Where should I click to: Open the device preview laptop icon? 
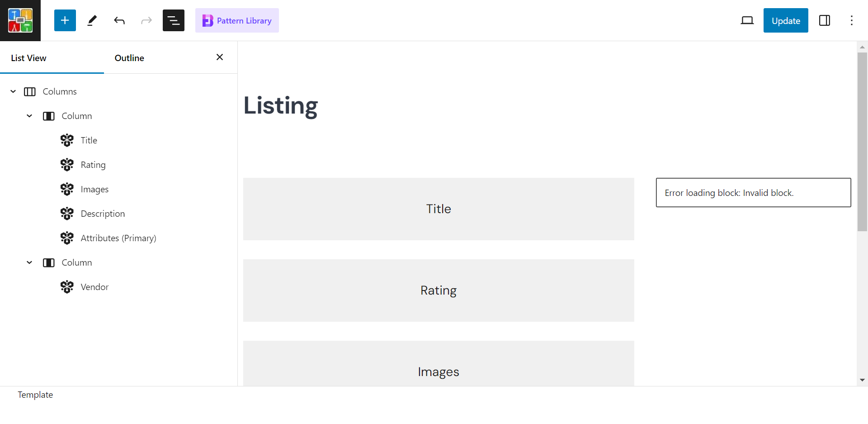[747, 20]
